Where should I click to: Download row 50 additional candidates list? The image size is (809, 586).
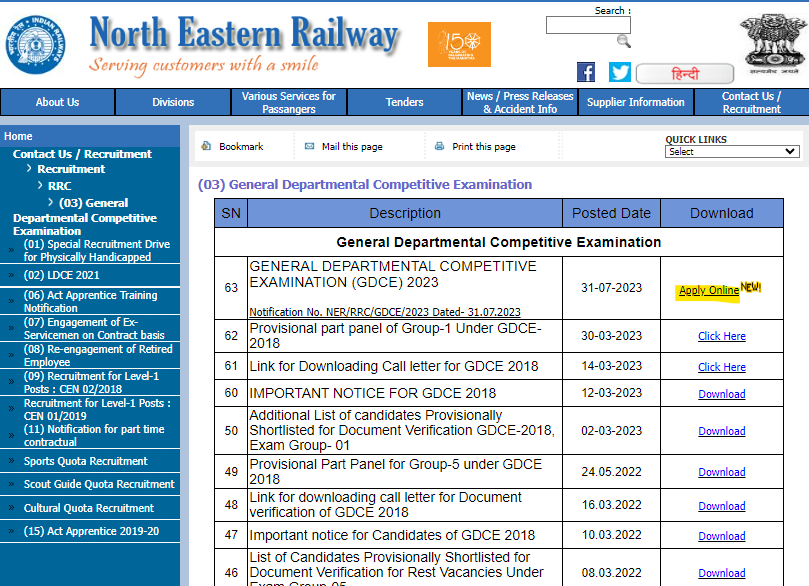[722, 431]
